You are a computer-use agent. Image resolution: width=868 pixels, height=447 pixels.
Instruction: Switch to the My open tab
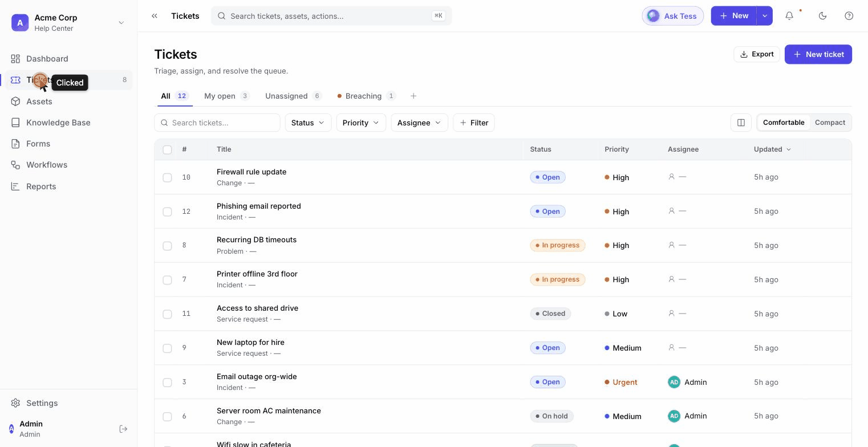(227, 96)
